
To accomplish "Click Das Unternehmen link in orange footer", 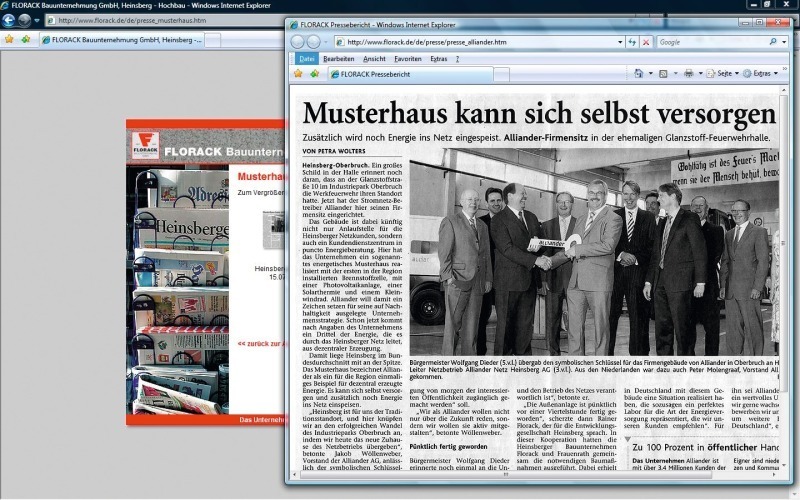I will [262, 419].
